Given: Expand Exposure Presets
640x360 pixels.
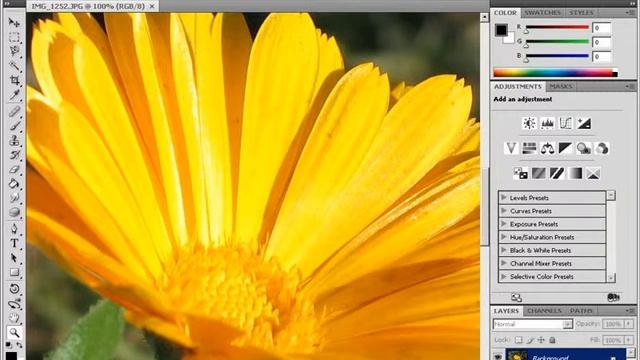Looking at the screenshot, I should pyautogui.click(x=504, y=224).
